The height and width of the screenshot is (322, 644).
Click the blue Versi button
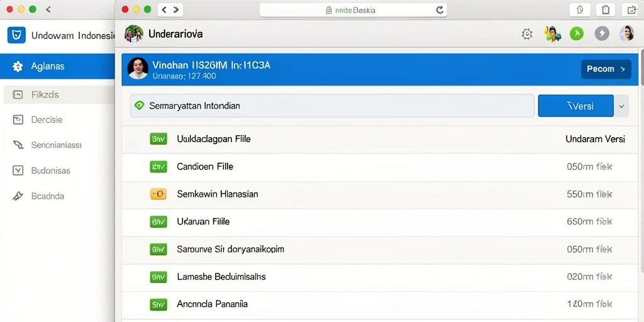(576, 106)
